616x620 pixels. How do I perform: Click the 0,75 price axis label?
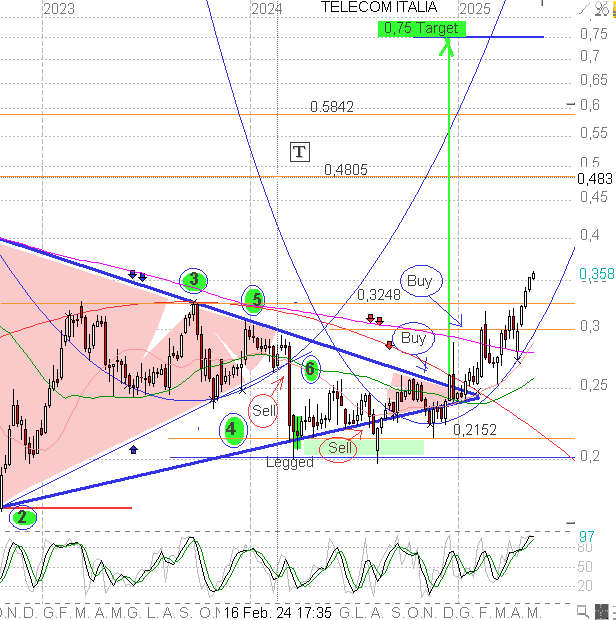(x=593, y=34)
